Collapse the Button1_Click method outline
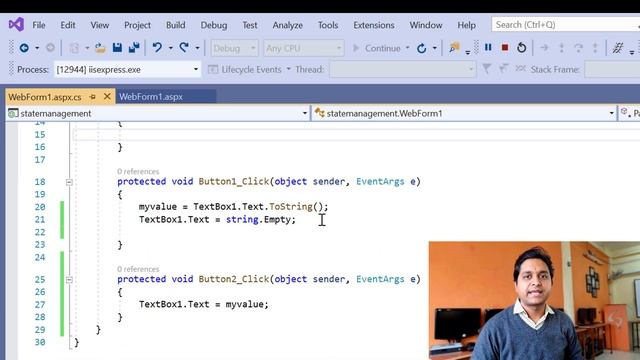Viewport: 640px width, 360px height. [x=69, y=182]
